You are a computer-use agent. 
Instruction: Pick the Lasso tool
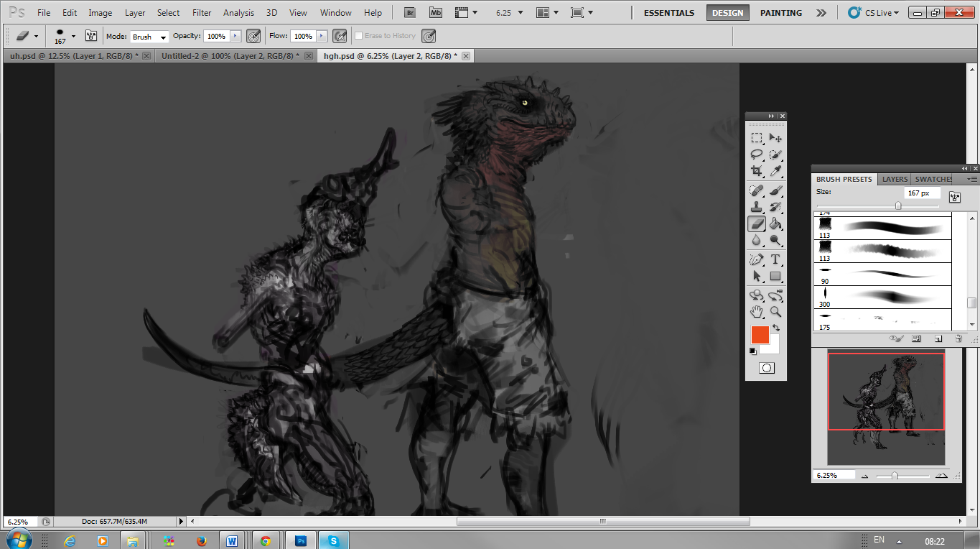[x=757, y=154]
